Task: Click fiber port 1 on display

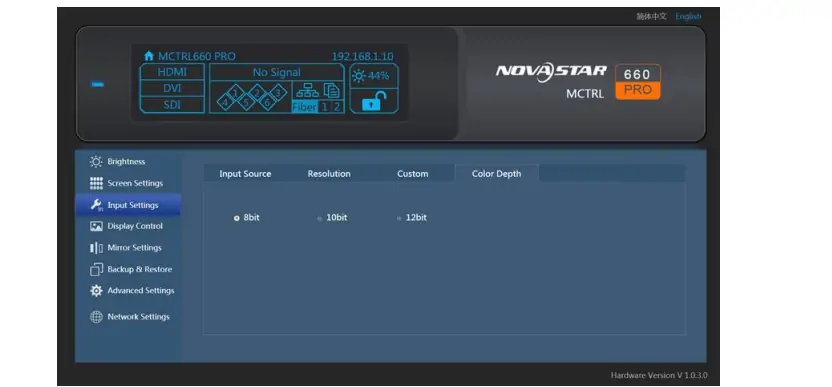Action: click(x=324, y=107)
